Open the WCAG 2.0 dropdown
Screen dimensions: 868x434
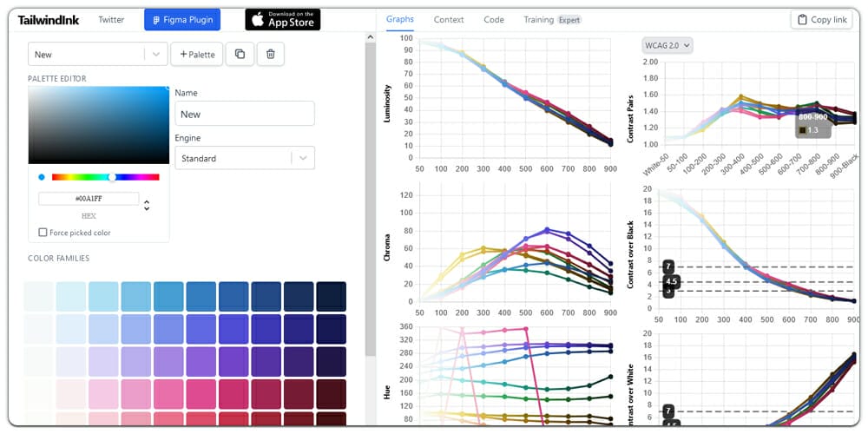(667, 45)
